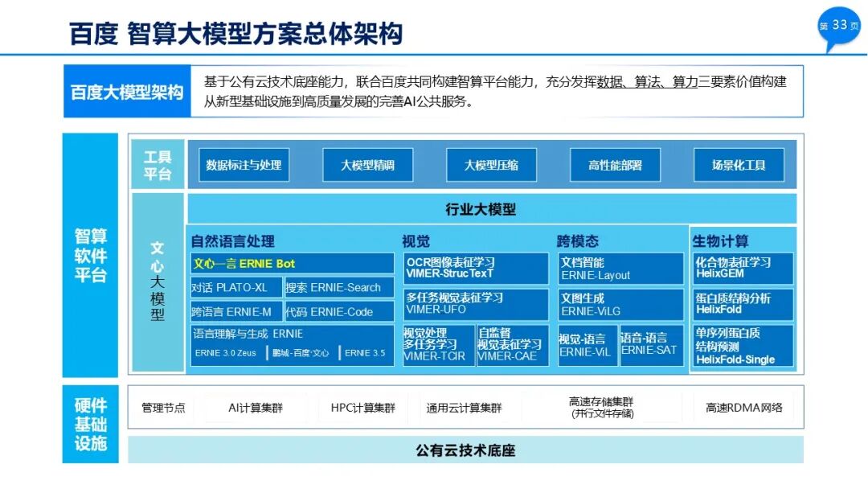This screenshot has width=868, height=489.
Task: Click the 鹏城-百度·文心 text
Action: tap(301, 353)
